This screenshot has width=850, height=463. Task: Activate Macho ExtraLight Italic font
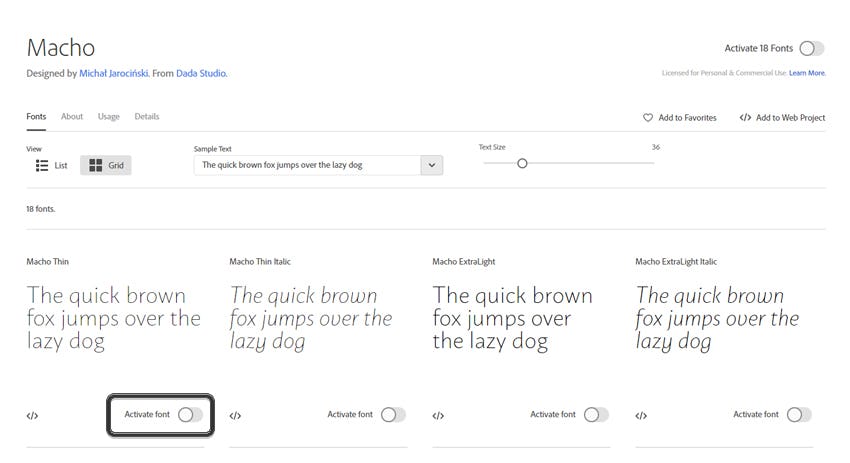(x=799, y=414)
